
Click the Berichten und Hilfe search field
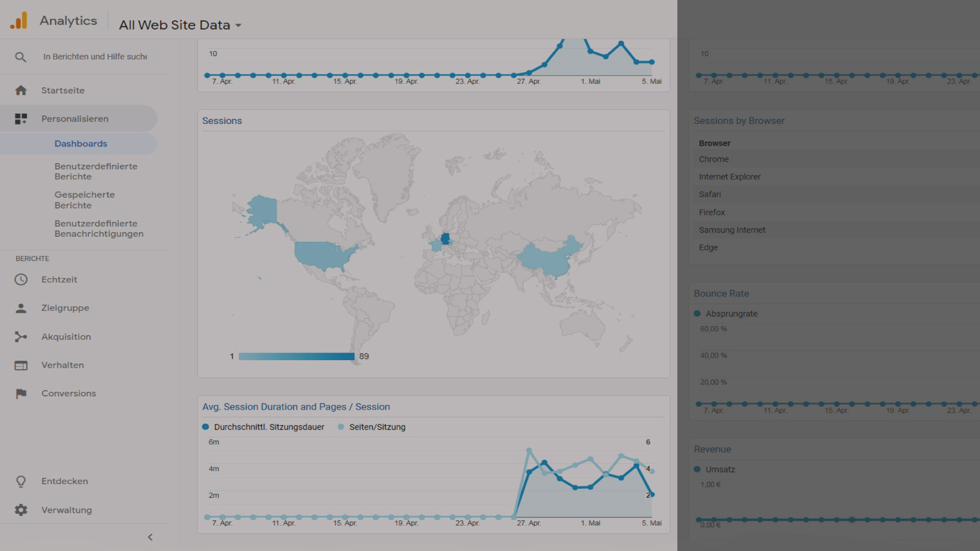pyautogui.click(x=95, y=57)
